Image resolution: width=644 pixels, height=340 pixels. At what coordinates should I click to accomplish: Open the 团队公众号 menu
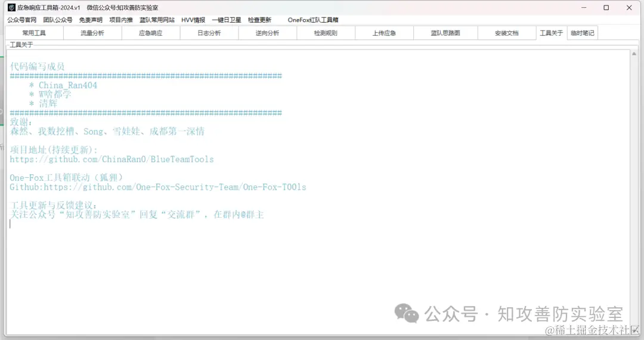[57, 20]
